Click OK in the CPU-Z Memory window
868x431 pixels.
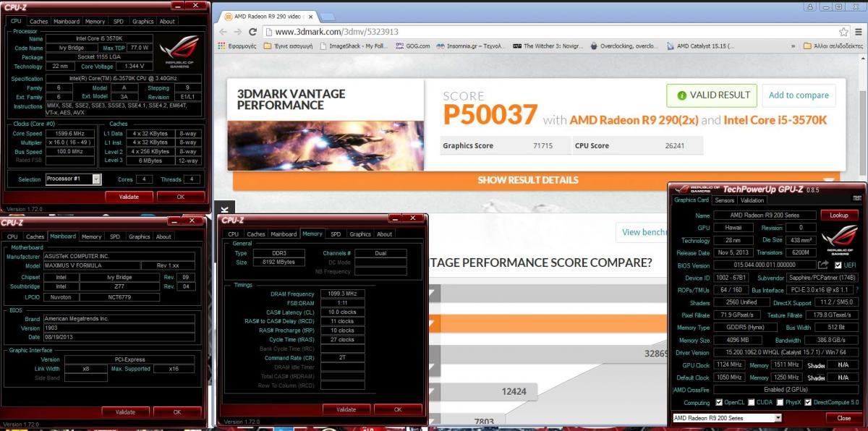(x=397, y=409)
